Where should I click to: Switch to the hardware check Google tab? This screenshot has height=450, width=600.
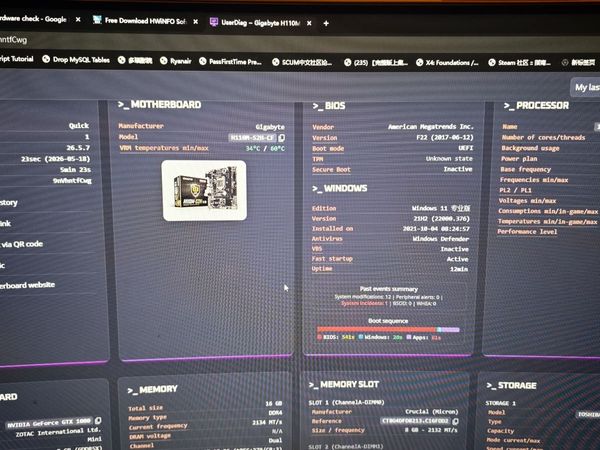pyautogui.click(x=33, y=18)
